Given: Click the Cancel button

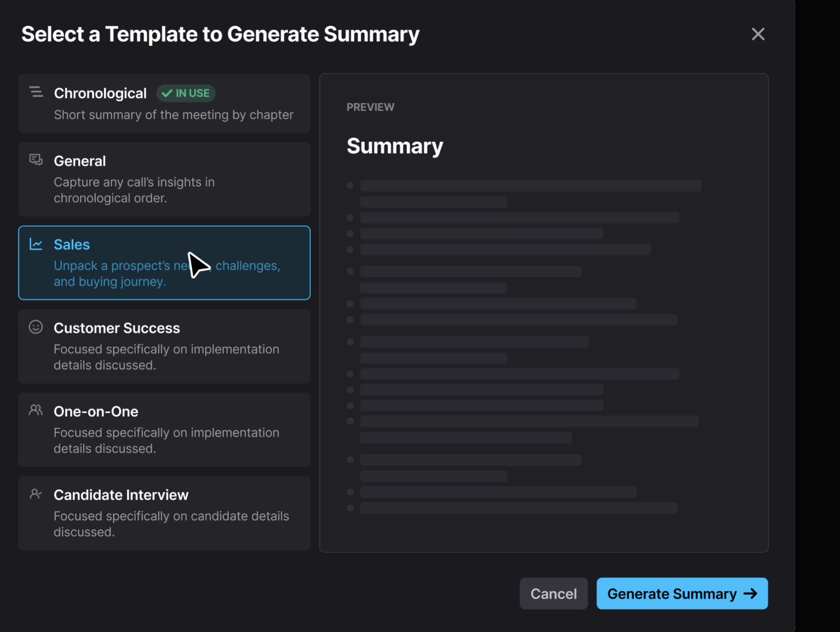Looking at the screenshot, I should 554,594.
